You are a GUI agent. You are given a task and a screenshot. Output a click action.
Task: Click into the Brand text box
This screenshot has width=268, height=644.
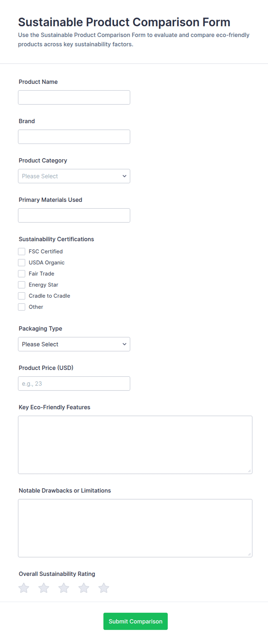tap(74, 137)
